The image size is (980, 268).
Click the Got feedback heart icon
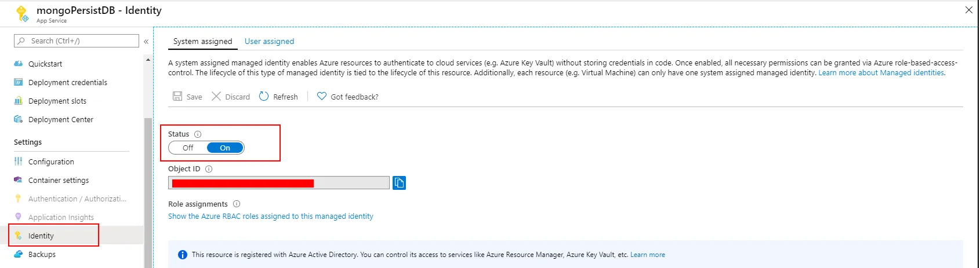tap(322, 97)
